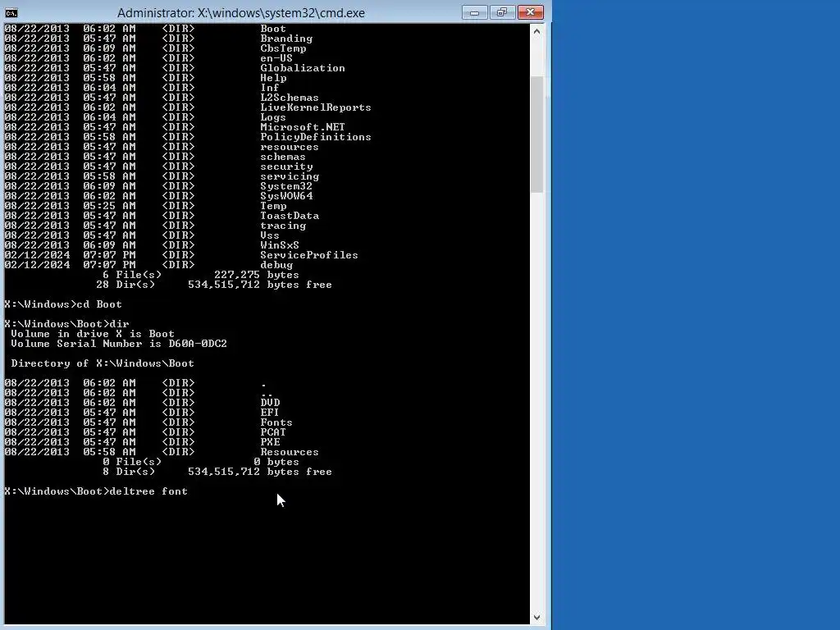Click the cmd.exe system menu icon
840x630 pixels.
[x=11, y=12]
